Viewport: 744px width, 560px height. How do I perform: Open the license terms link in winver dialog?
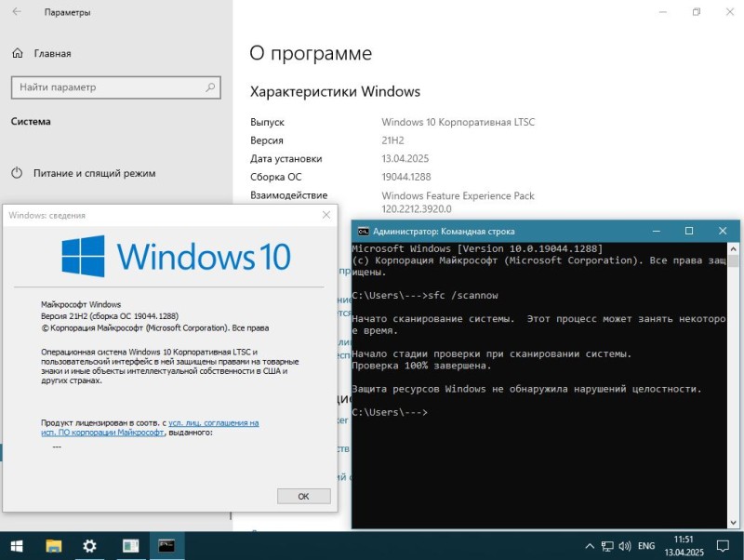click(150, 428)
